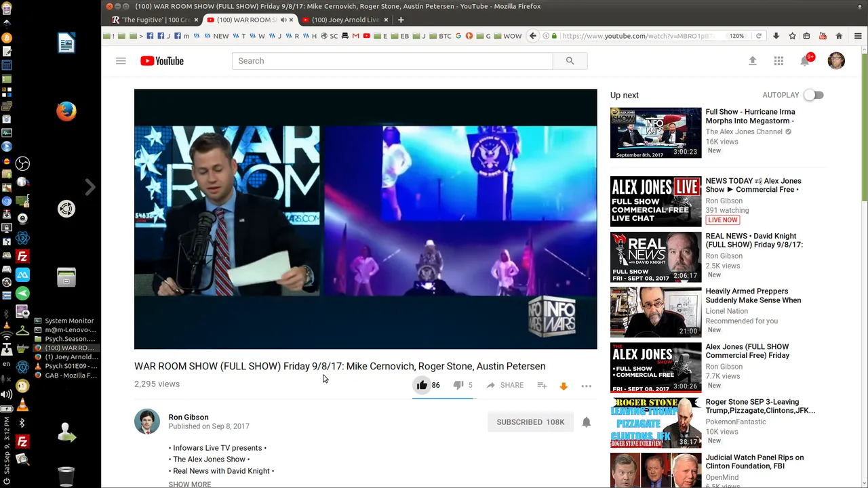Open the BTC bookmark folder

click(440, 36)
